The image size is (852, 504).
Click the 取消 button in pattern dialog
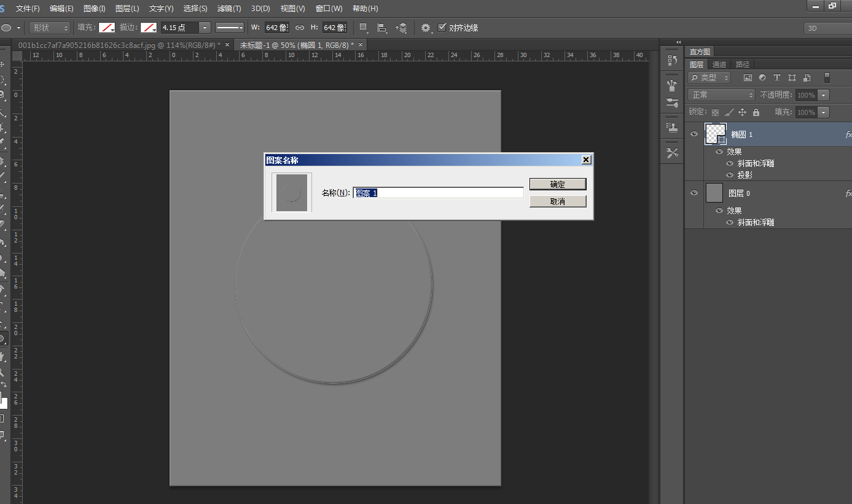[x=557, y=201]
